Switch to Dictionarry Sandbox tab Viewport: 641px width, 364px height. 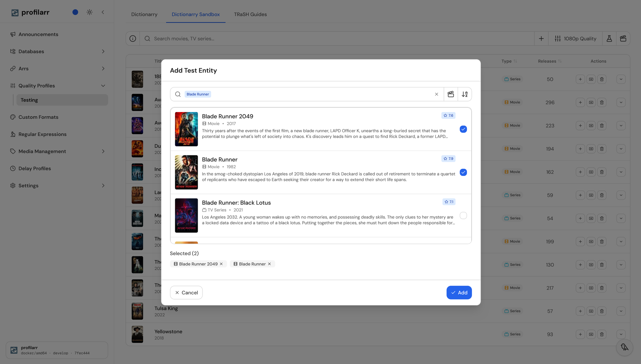[195, 14]
